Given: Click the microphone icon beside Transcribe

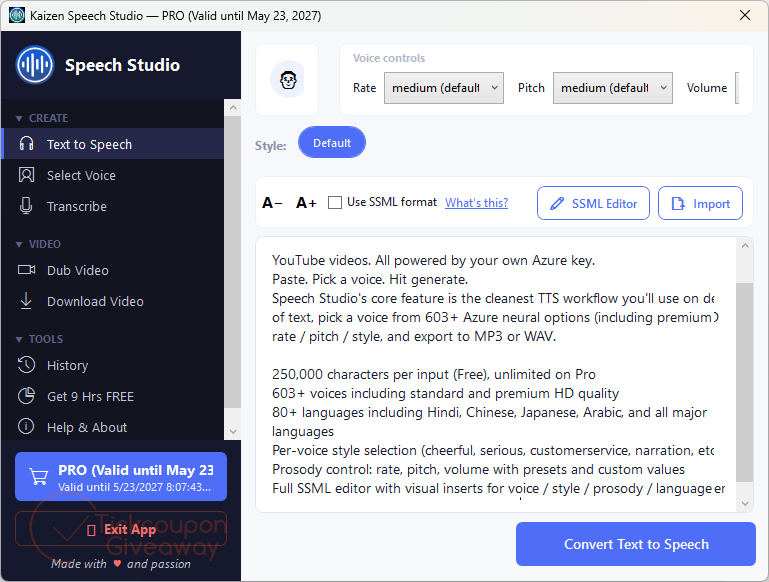Looking at the screenshot, I should click(x=26, y=206).
